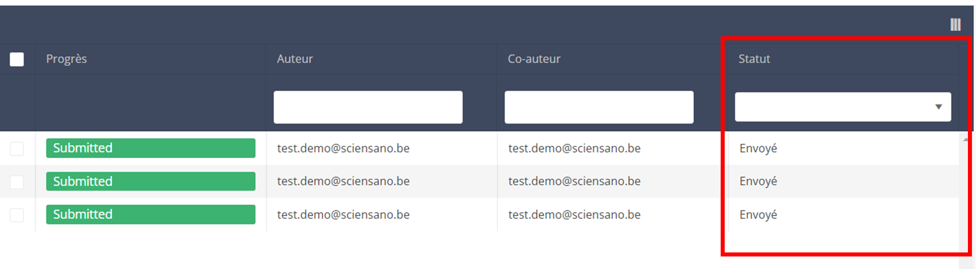980x269 pixels.
Task: Tick the first row checkbox
Action: pos(17,149)
